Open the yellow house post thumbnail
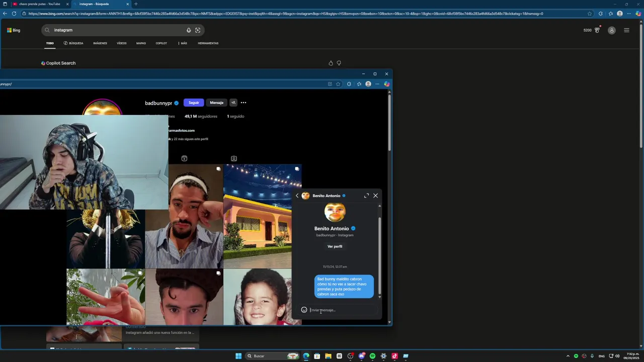The height and width of the screenshot is (362, 644). point(262,216)
